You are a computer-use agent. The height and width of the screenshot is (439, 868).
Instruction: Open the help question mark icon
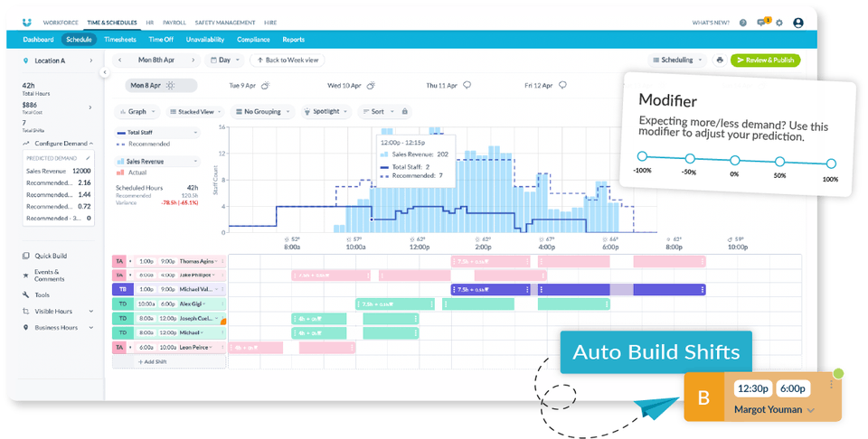click(743, 23)
